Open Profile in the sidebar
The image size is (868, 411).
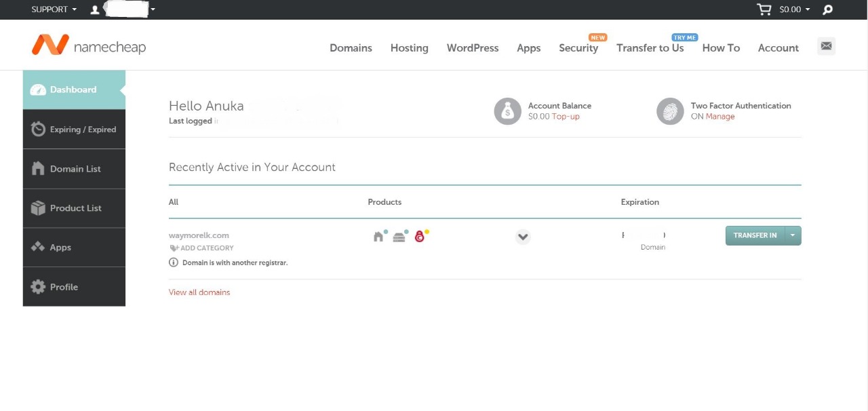pos(74,287)
